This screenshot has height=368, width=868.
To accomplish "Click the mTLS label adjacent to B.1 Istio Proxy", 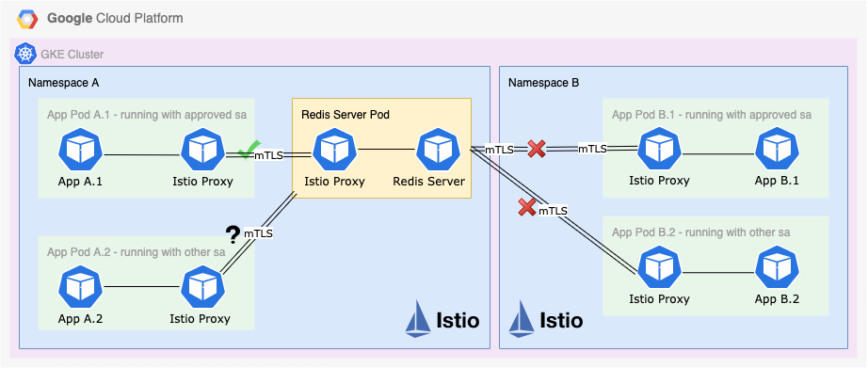I will click(593, 149).
